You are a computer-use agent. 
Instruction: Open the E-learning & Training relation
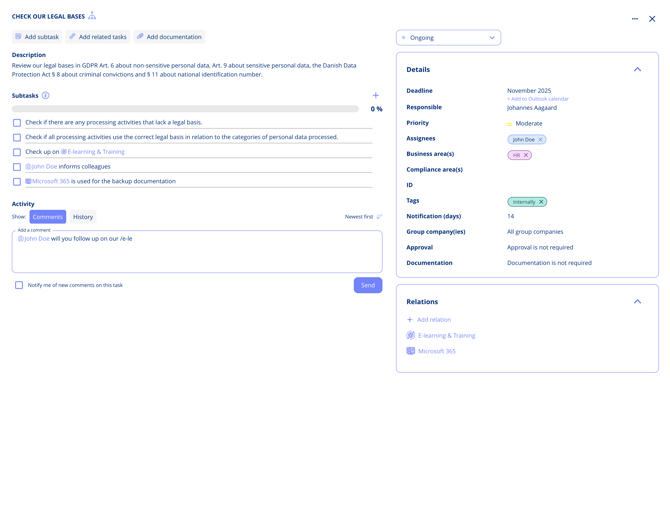[x=447, y=335]
